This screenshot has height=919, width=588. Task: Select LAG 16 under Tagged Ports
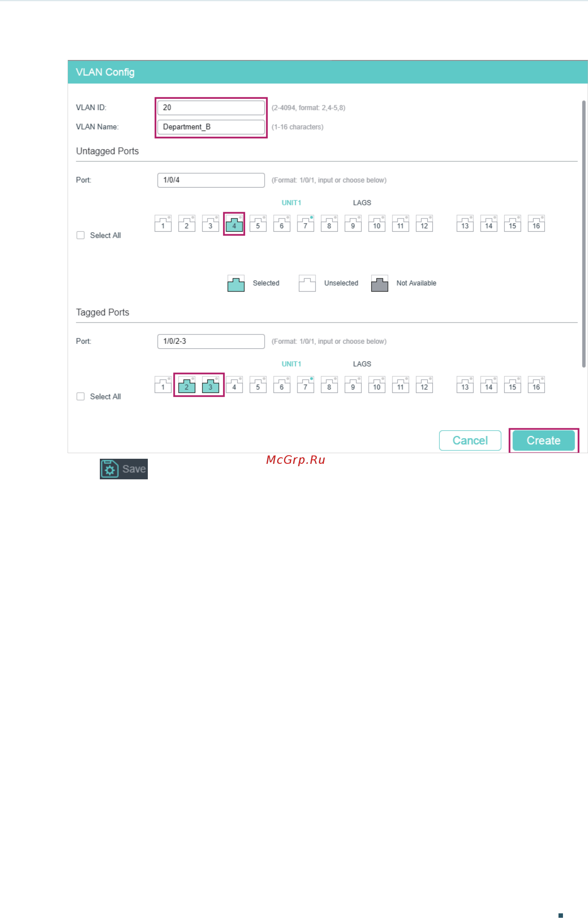click(x=536, y=385)
